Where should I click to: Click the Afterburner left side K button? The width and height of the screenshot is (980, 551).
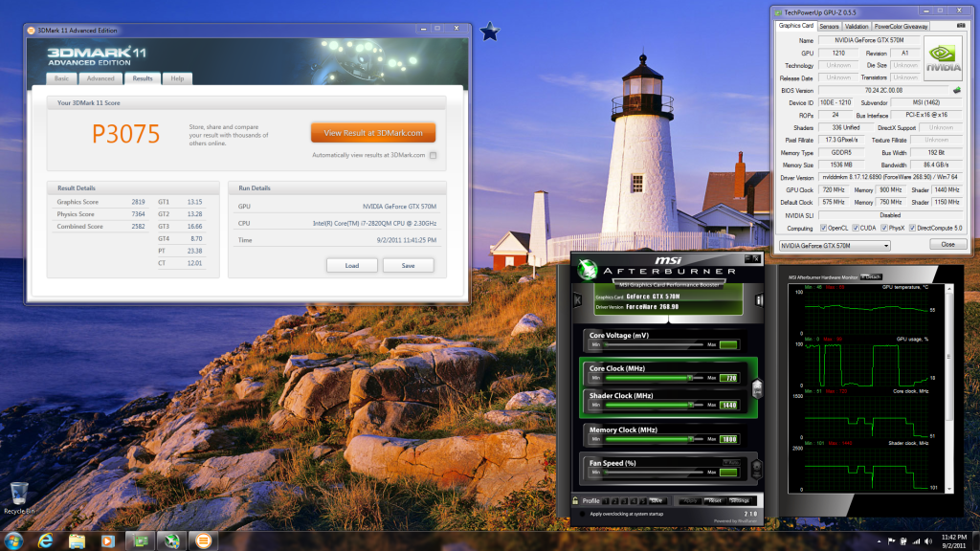[577, 300]
